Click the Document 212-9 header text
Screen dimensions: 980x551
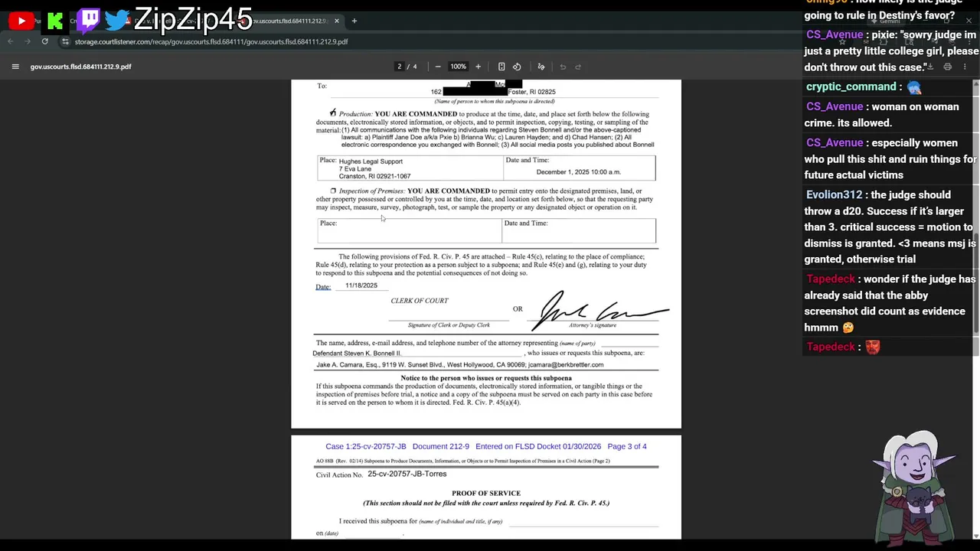(x=441, y=446)
